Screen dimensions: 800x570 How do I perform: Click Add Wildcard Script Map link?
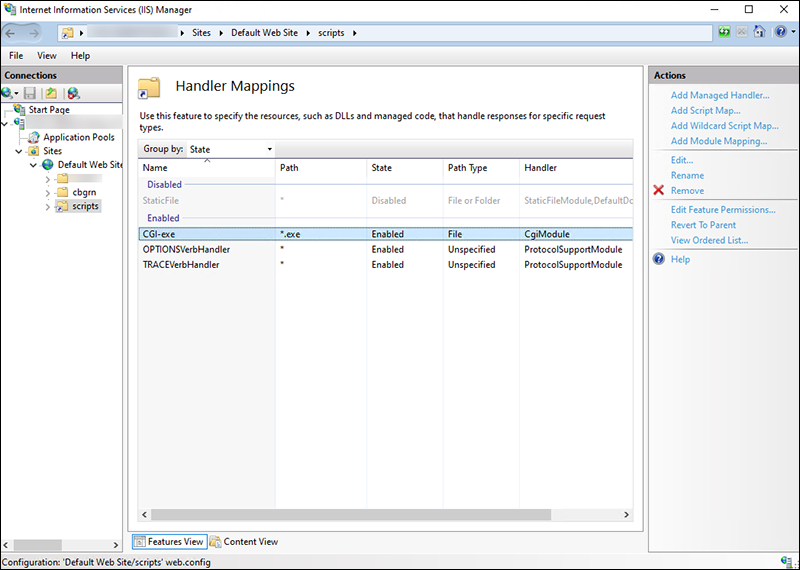point(724,126)
